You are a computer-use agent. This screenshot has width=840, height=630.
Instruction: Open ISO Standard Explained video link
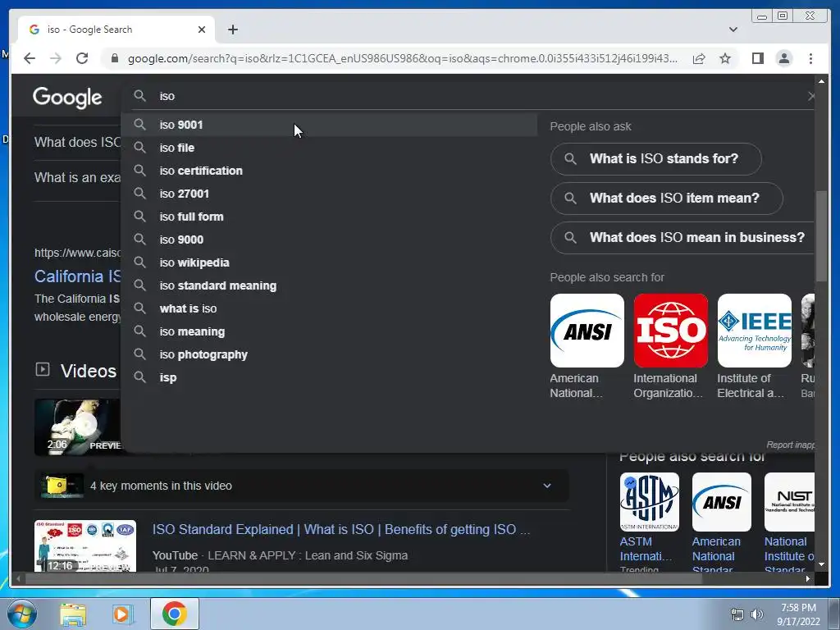pyautogui.click(x=340, y=530)
